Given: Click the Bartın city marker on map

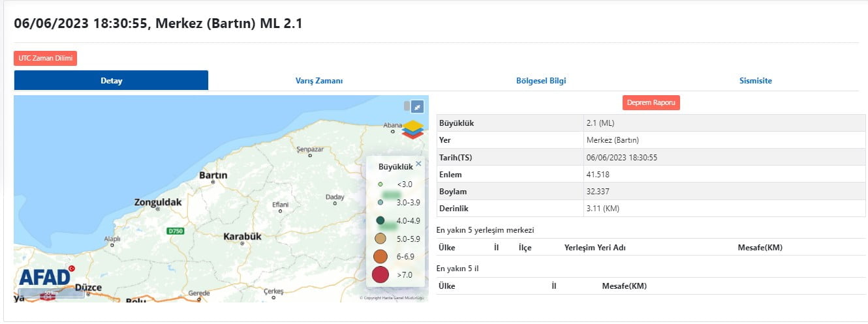Looking at the screenshot, I should pyautogui.click(x=213, y=183).
